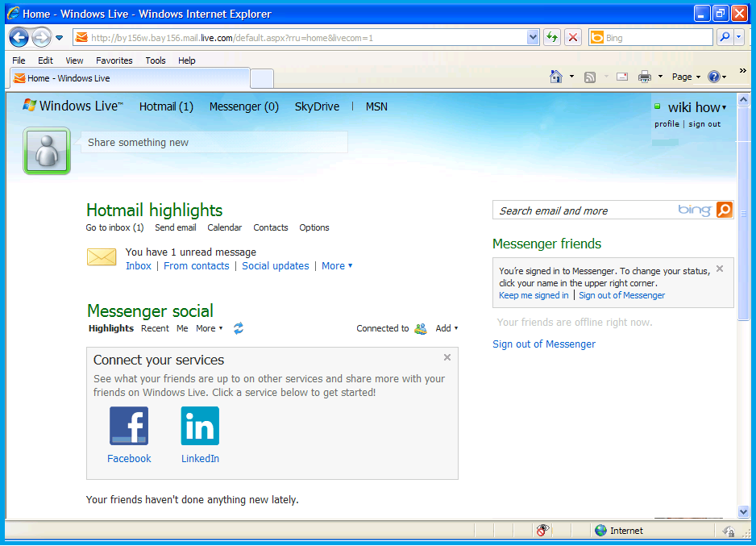Open the Tools menu
Viewport: 756px width, 546px height.
coord(156,60)
